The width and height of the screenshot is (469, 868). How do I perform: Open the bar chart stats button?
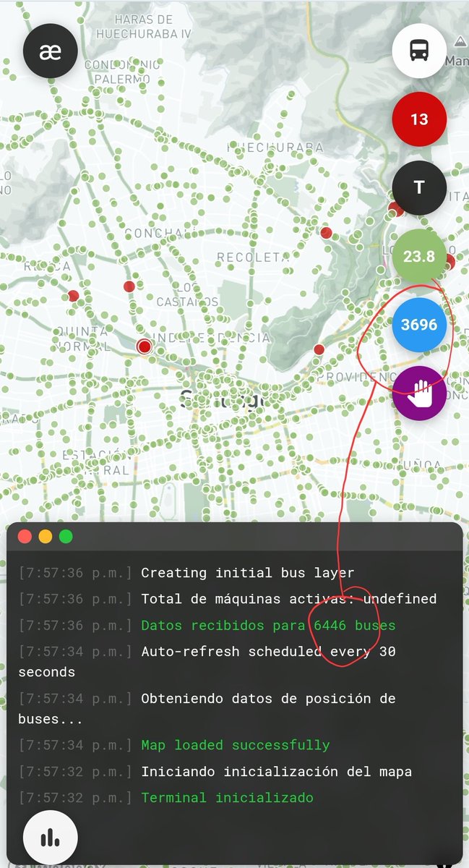click(x=51, y=838)
